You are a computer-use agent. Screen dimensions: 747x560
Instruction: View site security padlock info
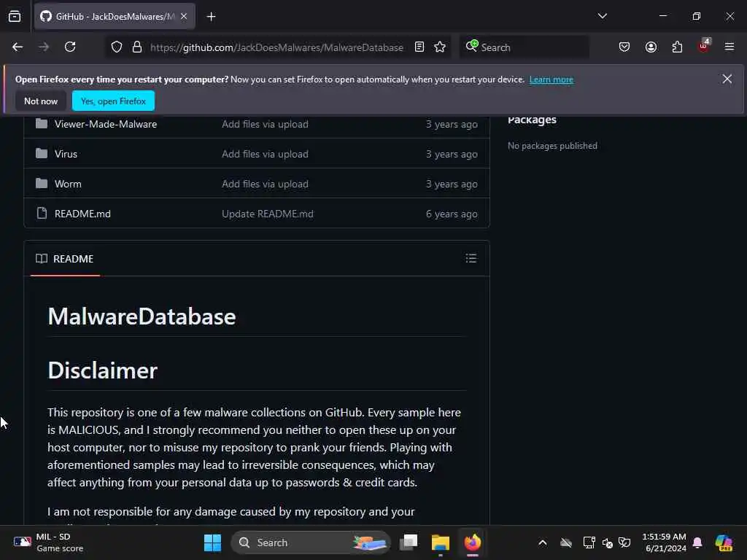137,47
